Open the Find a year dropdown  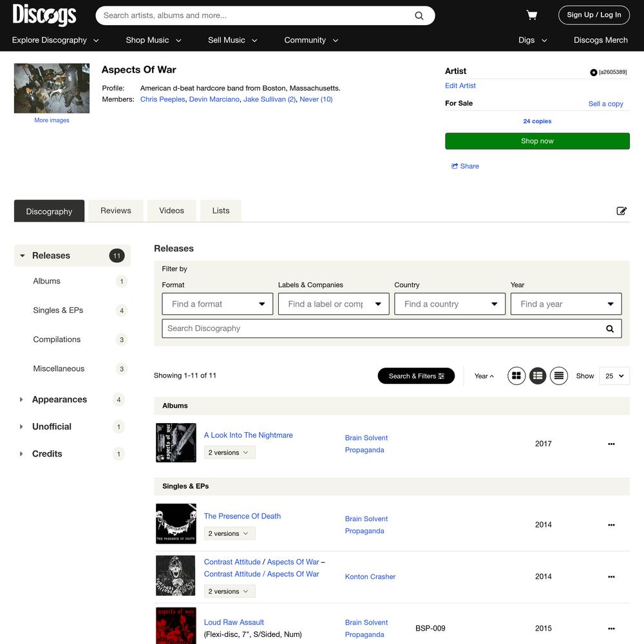coord(566,304)
